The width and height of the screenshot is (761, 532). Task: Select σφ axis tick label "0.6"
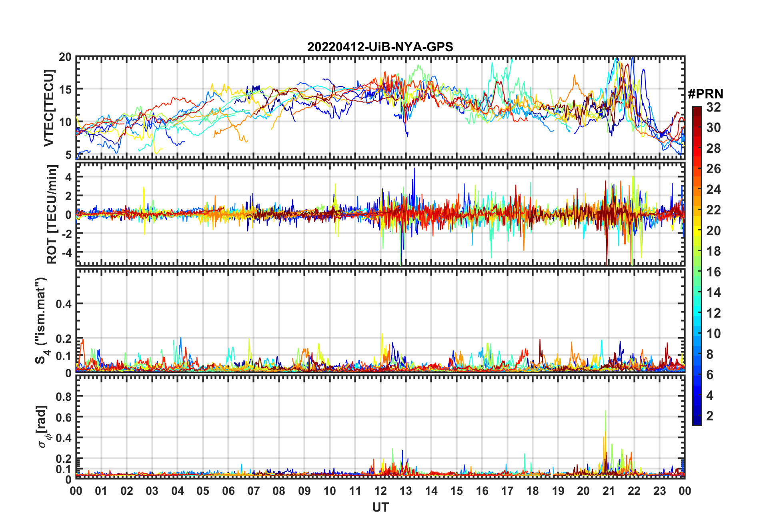click(64, 418)
